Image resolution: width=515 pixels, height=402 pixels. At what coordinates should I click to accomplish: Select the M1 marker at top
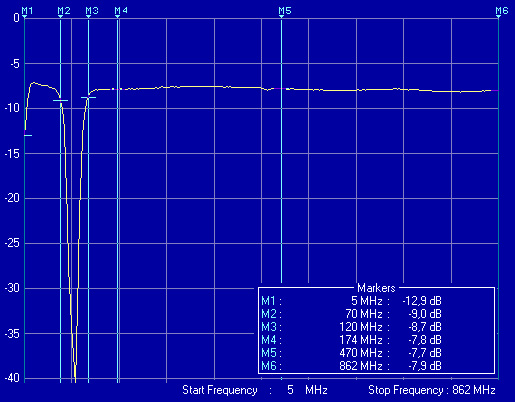coord(27,11)
